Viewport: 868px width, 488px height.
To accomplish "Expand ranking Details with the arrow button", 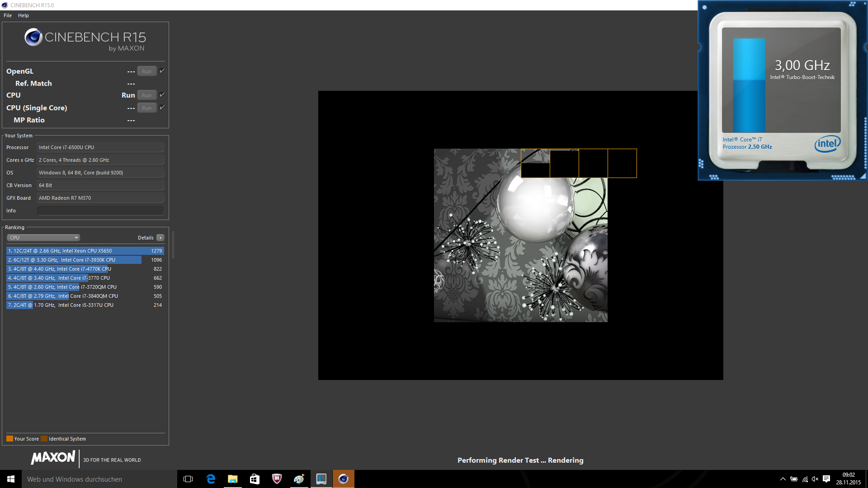I will click(x=160, y=238).
